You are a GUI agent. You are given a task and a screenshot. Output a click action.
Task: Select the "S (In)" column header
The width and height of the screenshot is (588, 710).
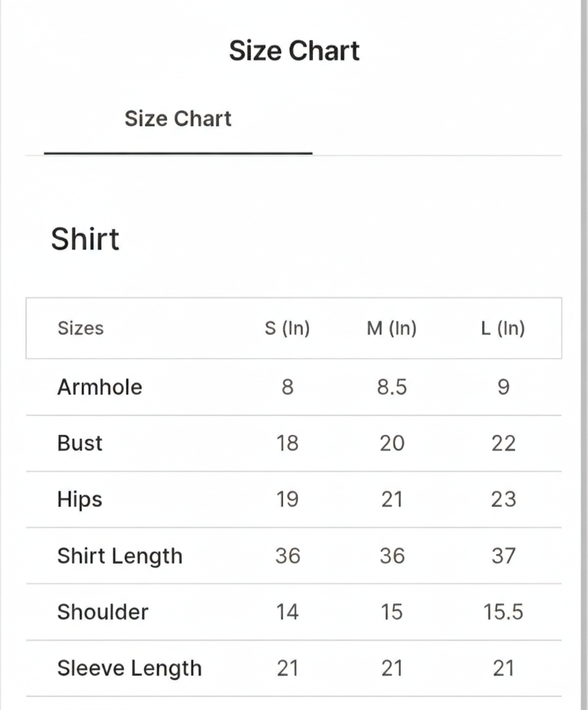click(x=287, y=328)
